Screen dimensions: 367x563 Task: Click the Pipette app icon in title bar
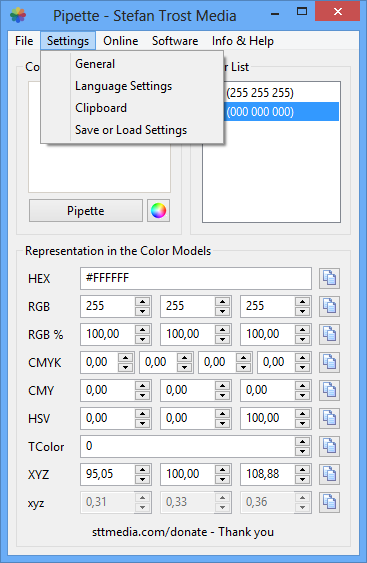18,15
